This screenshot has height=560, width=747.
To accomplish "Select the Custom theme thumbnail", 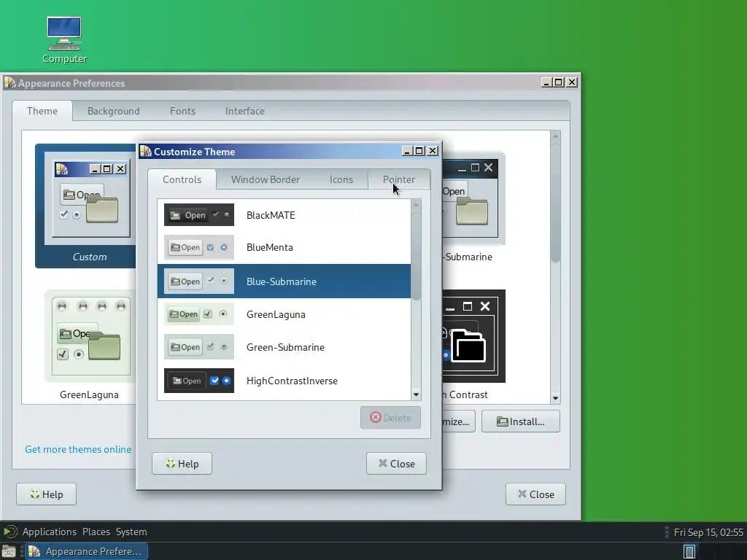I will pos(86,206).
